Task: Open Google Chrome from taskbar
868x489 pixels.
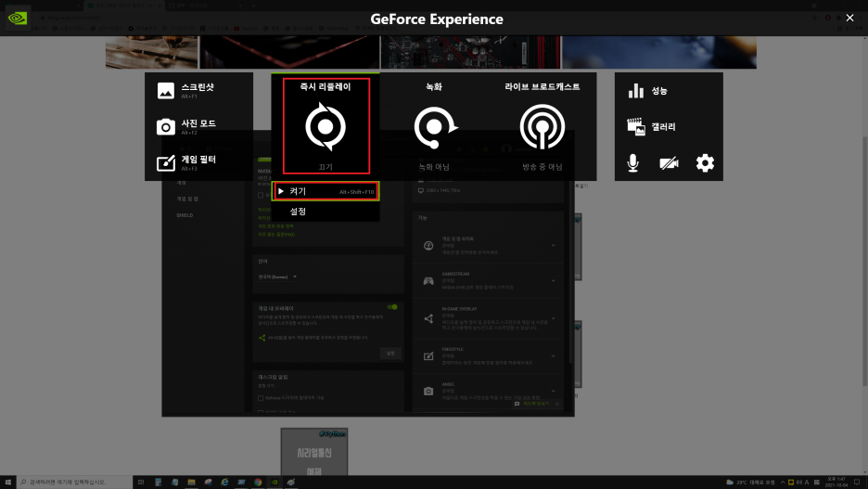Action: pos(258,482)
